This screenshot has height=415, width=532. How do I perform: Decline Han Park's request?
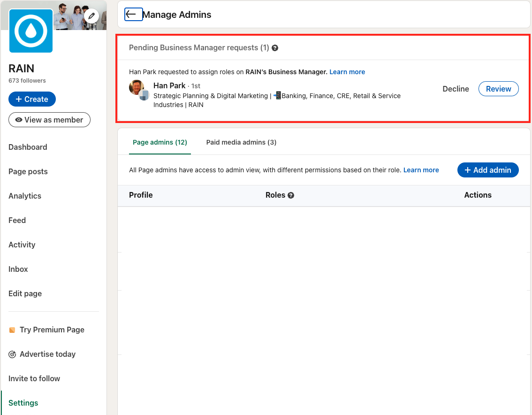[456, 89]
